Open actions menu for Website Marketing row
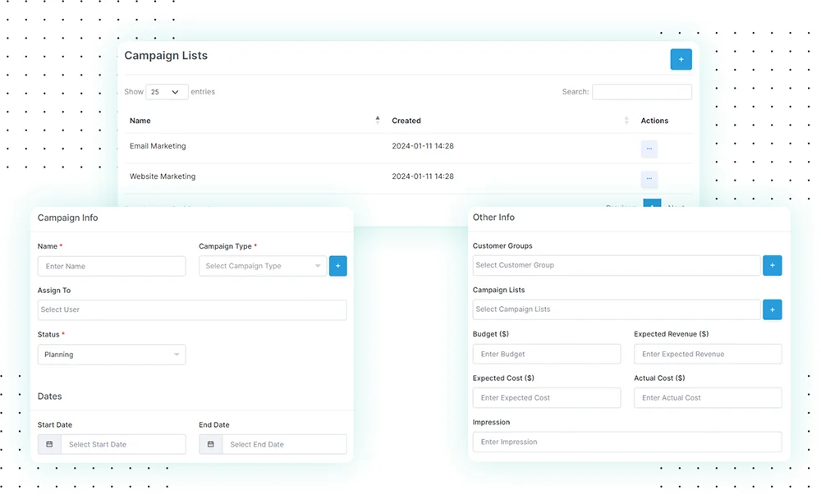 pyautogui.click(x=649, y=179)
